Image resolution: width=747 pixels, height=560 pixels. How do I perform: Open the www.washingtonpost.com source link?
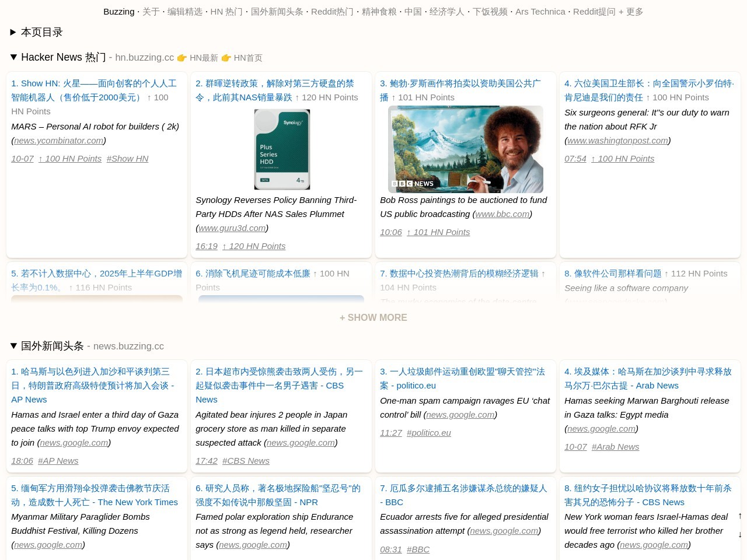pos(617,141)
